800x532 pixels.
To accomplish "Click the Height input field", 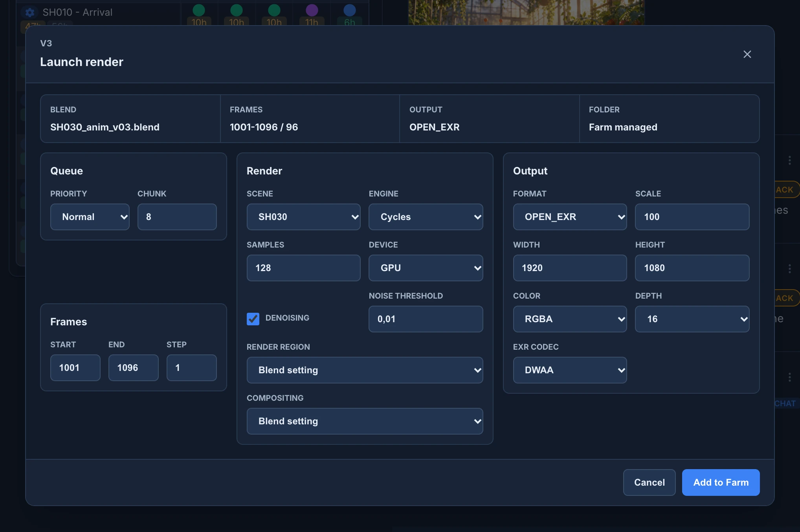I will click(x=692, y=268).
